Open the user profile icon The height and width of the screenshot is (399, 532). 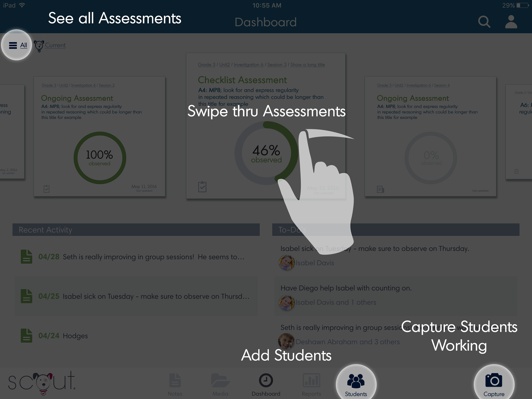(x=511, y=22)
